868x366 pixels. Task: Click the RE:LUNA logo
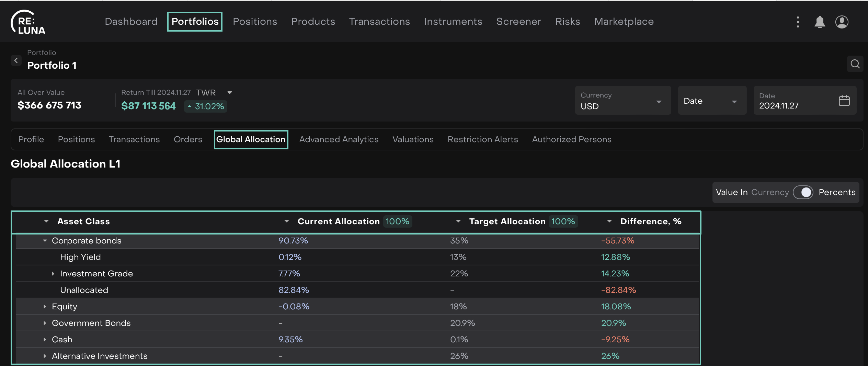[x=28, y=22]
